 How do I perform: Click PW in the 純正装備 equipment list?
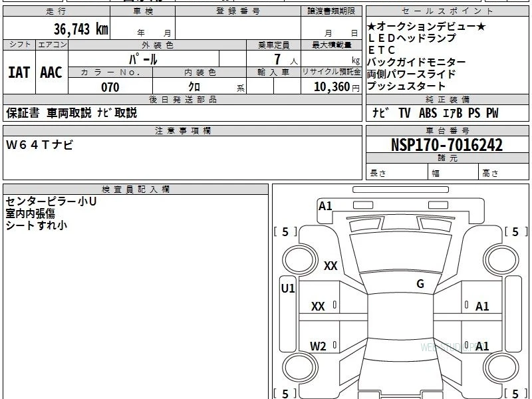tap(492, 113)
